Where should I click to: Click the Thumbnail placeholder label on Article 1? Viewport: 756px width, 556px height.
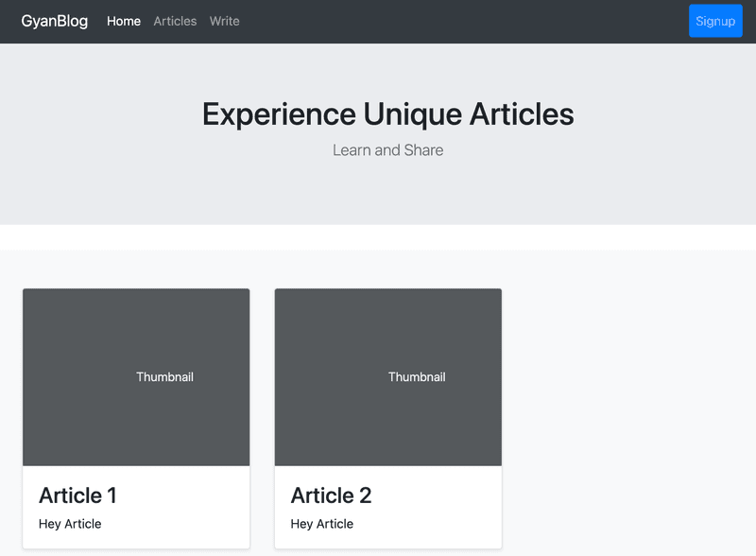click(x=165, y=376)
